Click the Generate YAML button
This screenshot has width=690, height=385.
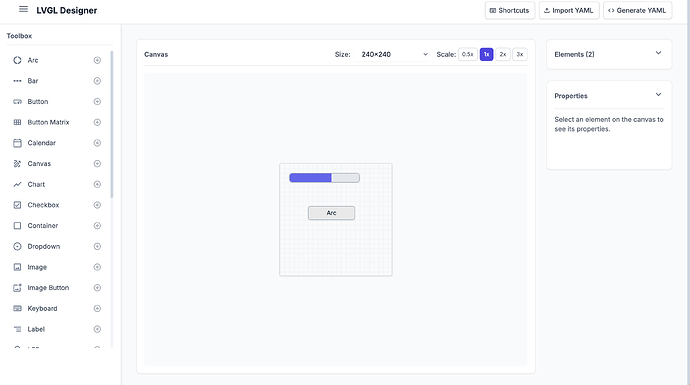(637, 11)
